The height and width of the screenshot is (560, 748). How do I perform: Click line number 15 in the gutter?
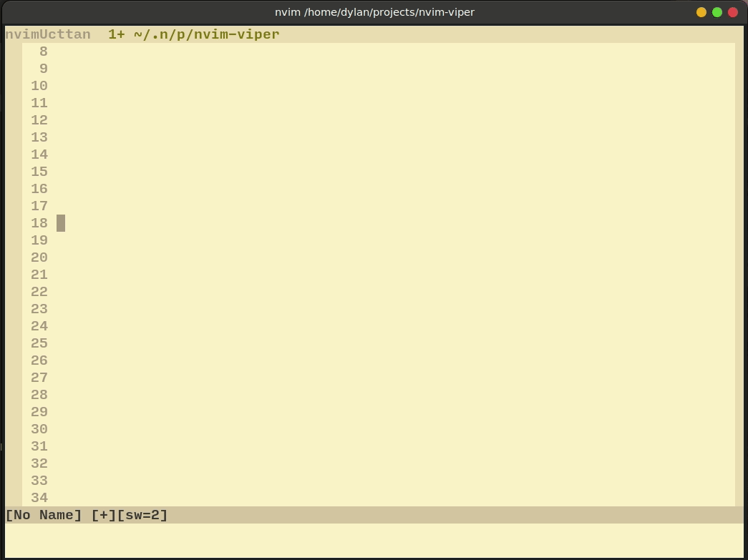point(39,172)
